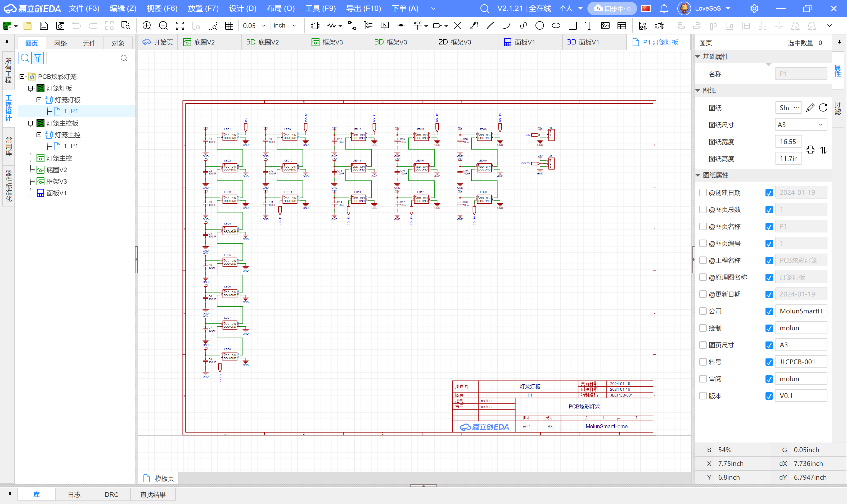Image resolution: width=847 pixels, height=504 pixels.
Task: Uncheck the blue 版本 visibility checkbox
Action: coord(769,396)
